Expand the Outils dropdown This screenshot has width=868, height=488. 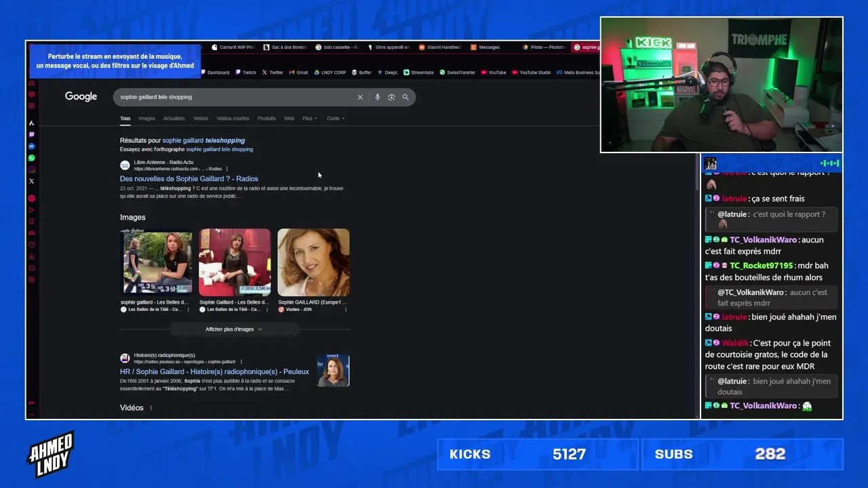[335, 119]
